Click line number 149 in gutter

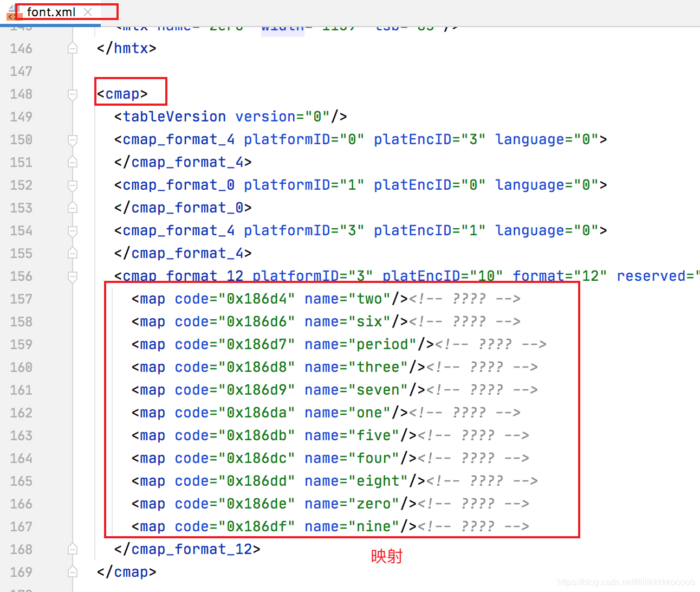click(21, 117)
